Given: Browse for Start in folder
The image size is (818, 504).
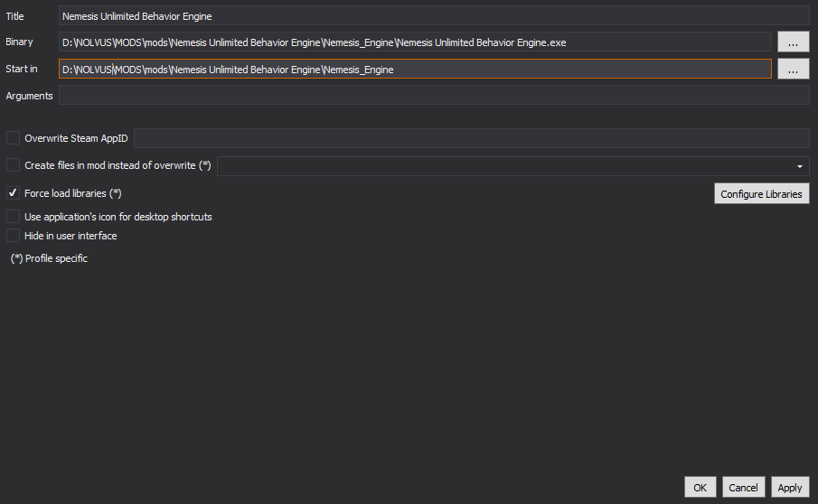Looking at the screenshot, I should tap(793, 69).
